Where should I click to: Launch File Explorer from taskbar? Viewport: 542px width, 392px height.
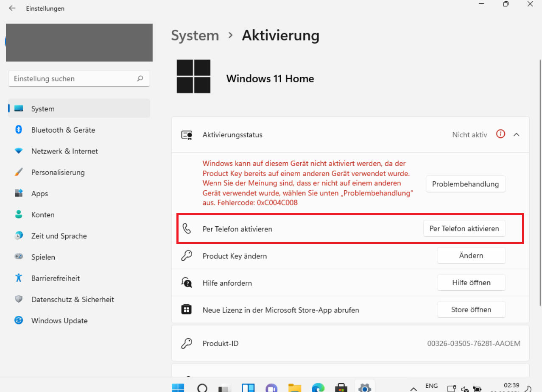(x=294, y=388)
